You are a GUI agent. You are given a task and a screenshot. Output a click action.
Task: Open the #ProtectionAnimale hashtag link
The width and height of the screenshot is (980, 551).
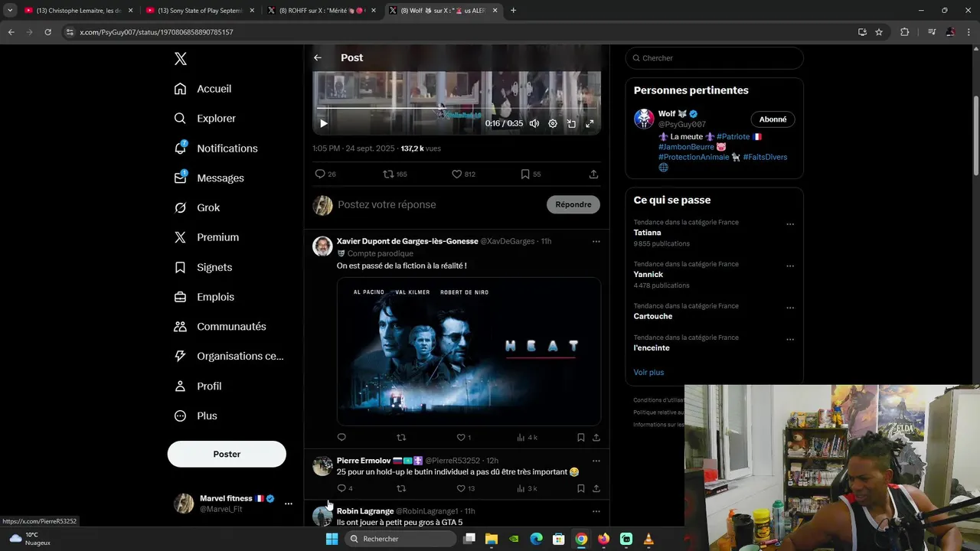click(694, 157)
